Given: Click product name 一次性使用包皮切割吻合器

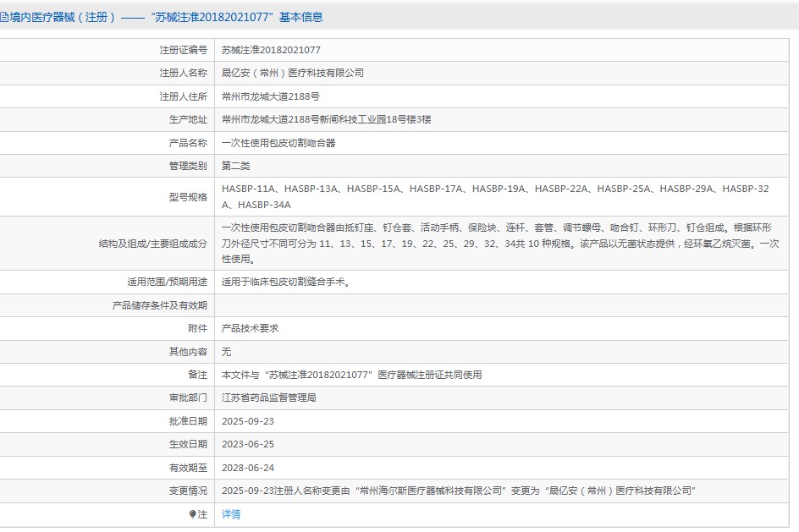Looking at the screenshot, I should click(278, 143).
